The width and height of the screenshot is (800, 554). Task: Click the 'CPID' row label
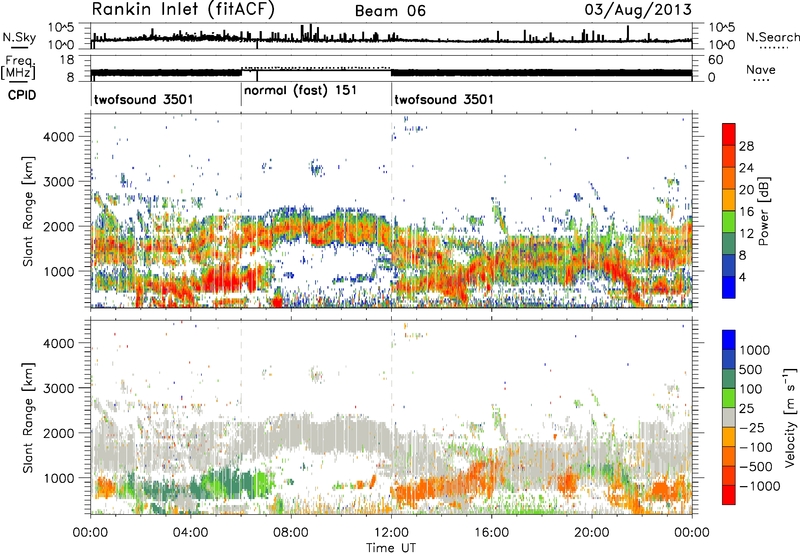(x=22, y=95)
